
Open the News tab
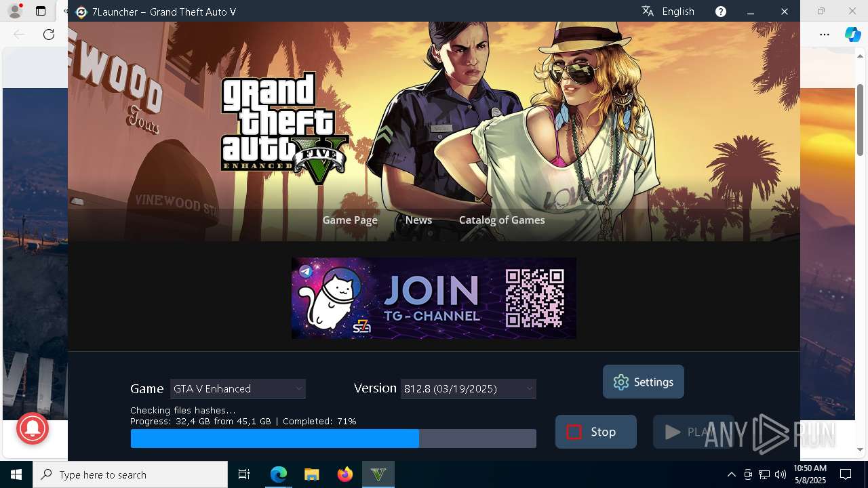418,220
